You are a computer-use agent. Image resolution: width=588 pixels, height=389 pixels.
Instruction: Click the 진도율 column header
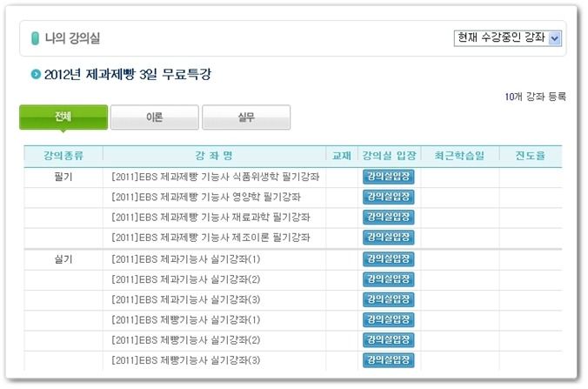click(530, 156)
